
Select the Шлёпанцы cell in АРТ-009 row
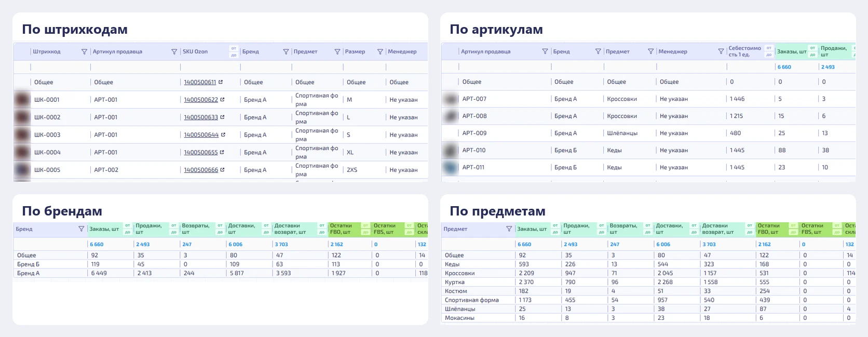(x=622, y=133)
